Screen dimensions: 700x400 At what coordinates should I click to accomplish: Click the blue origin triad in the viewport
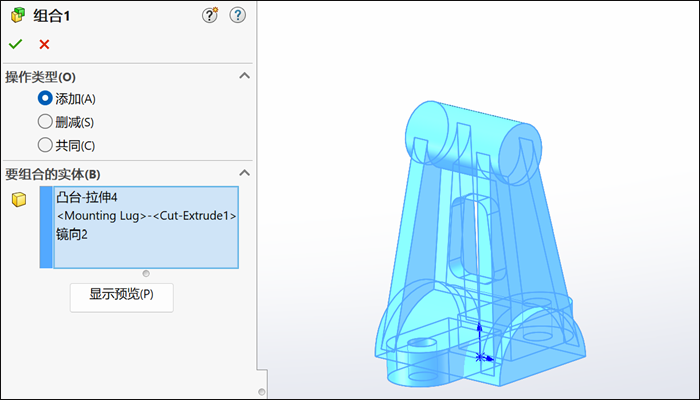coord(481,352)
